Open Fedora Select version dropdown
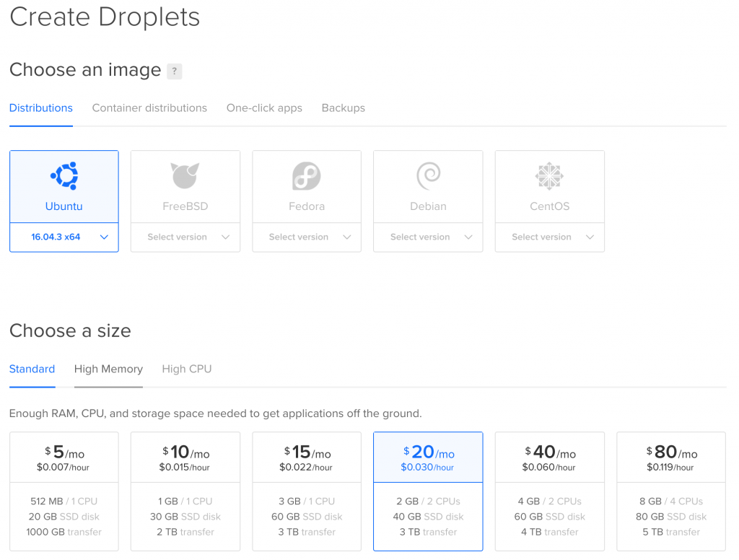Image resolution: width=739 pixels, height=560 pixels. pos(307,237)
